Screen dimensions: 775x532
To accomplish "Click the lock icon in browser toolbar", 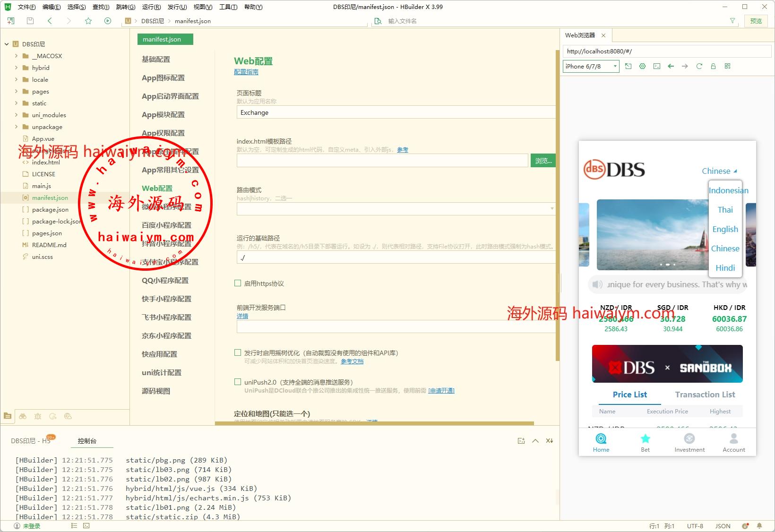I will (713, 66).
